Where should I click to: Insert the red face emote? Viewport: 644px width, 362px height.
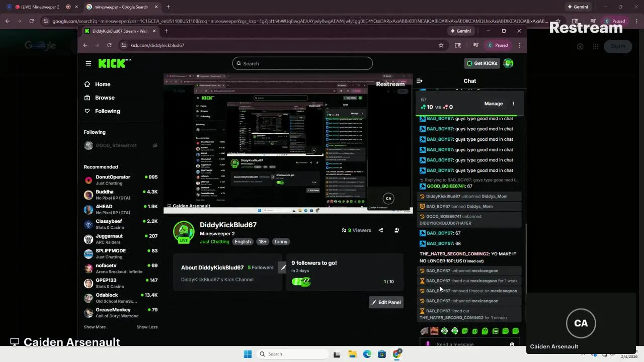434,331
